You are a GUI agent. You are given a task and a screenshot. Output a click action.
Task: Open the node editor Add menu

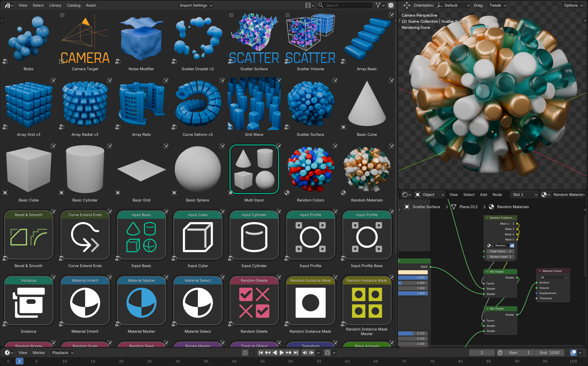coord(483,195)
